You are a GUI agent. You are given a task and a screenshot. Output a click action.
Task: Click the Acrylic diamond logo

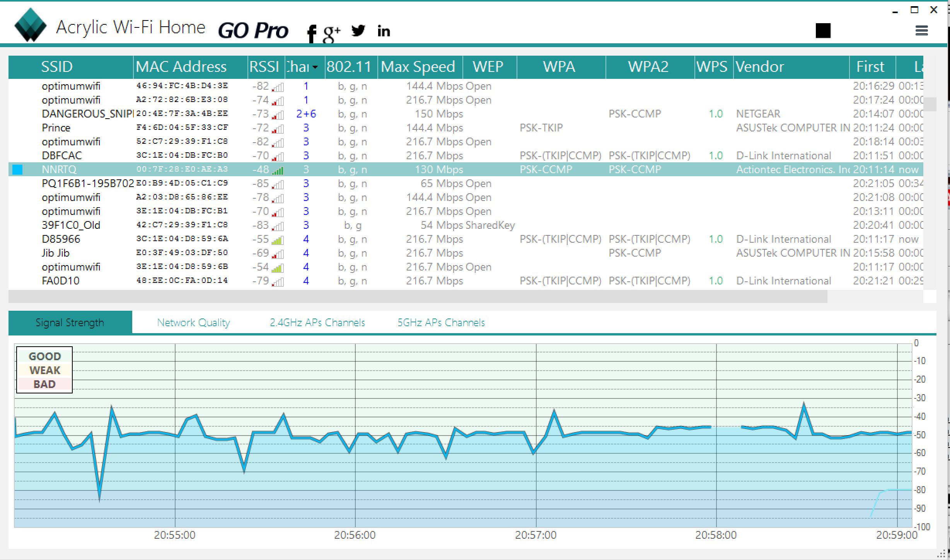coord(30,25)
